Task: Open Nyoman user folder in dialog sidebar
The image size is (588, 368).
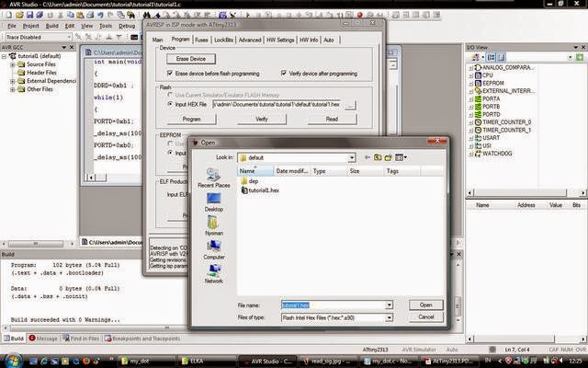Action: point(214,225)
